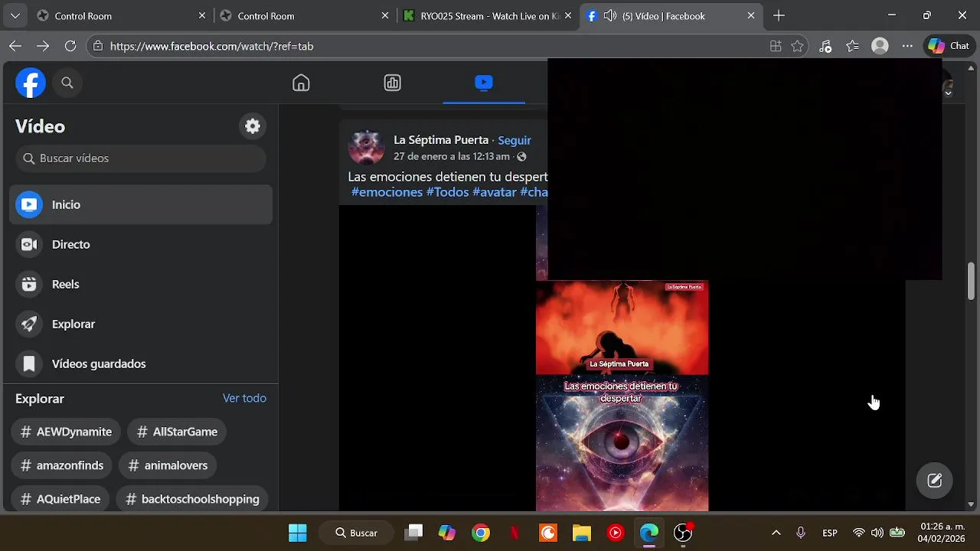980x551 pixels.
Task: Play the La Séptima Puerta video
Action: [622, 396]
